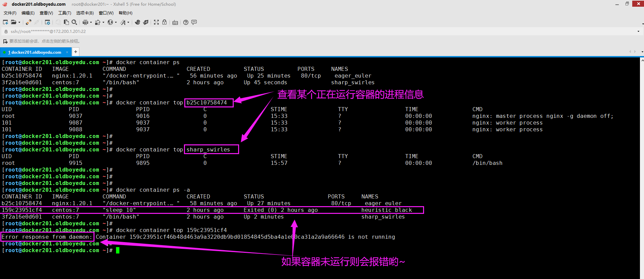Open session Properties gear icon

(47, 22)
